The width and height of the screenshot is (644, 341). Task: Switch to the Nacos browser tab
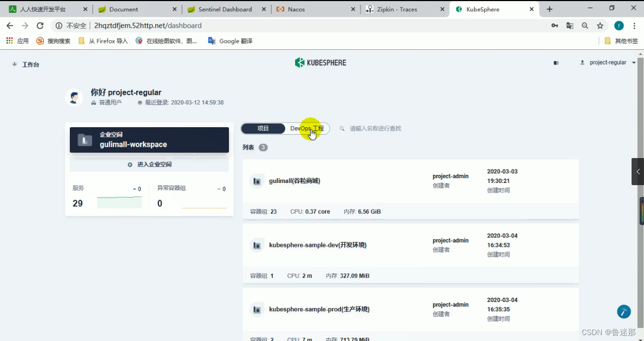click(316, 9)
